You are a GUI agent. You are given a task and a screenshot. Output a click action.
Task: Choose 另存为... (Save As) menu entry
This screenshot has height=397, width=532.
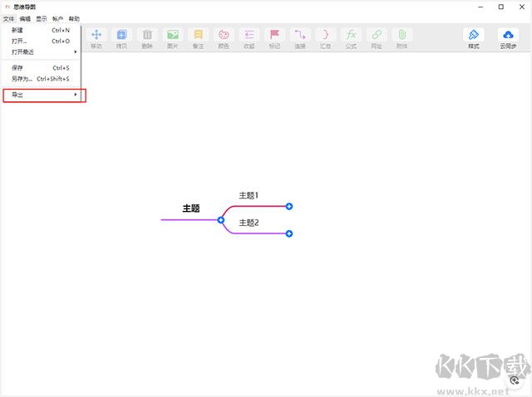tap(41, 79)
